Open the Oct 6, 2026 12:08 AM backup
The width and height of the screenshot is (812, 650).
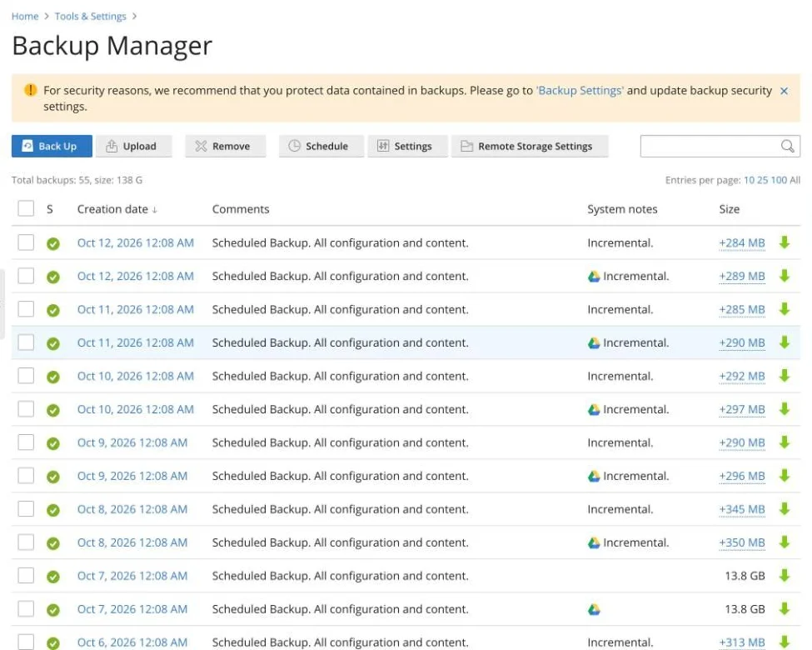132,642
